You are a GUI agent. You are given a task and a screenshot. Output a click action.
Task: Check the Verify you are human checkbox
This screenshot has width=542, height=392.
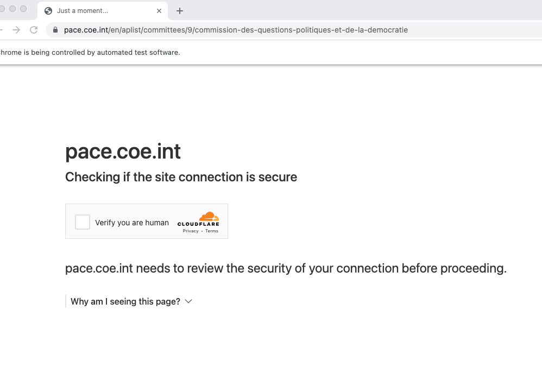pyautogui.click(x=82, y=222)
